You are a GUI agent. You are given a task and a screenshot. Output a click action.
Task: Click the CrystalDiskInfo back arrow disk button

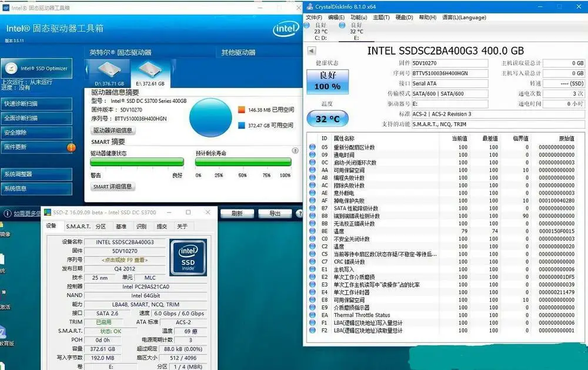click(311, 51)
